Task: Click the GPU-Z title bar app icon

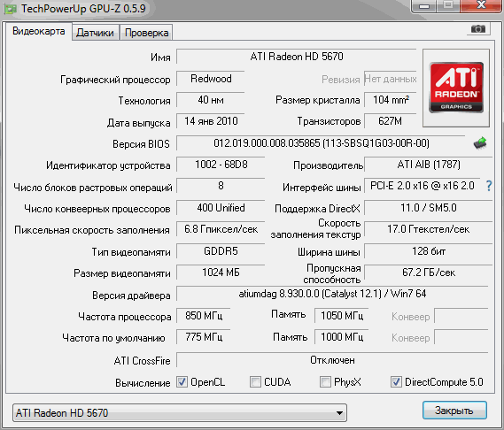Action: (x=11, y=10)
